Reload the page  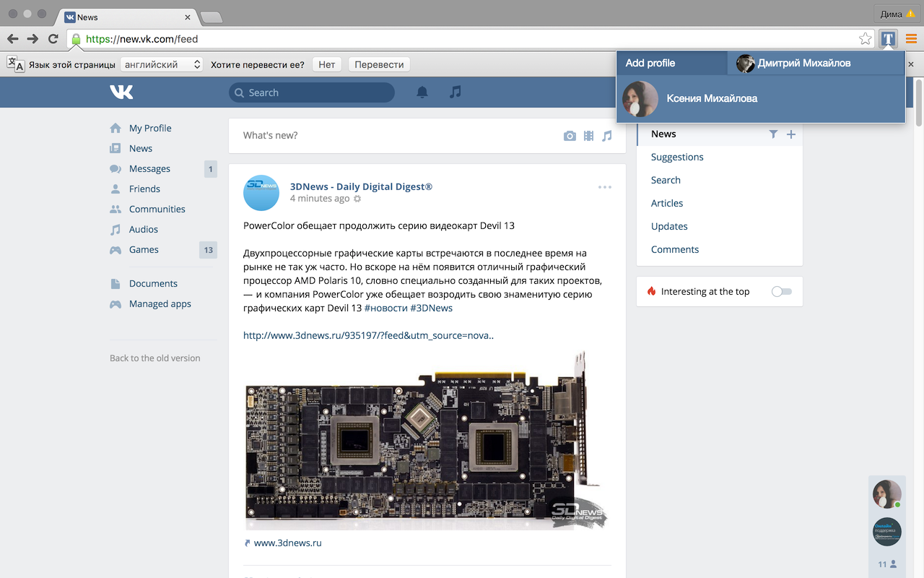click(53, 39)
